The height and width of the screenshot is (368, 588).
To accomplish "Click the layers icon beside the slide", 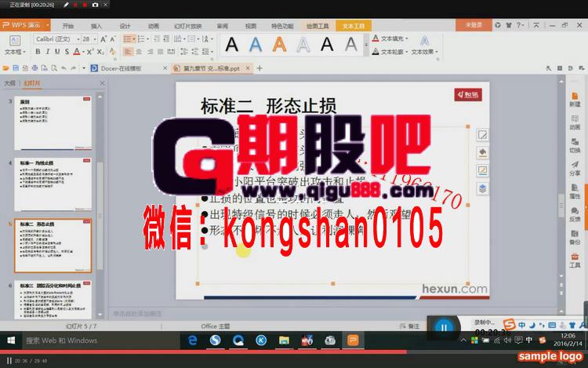I will [483, 188].
